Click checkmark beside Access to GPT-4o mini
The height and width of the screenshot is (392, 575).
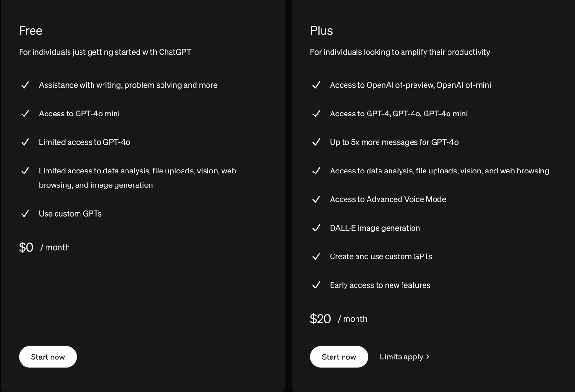25,114
